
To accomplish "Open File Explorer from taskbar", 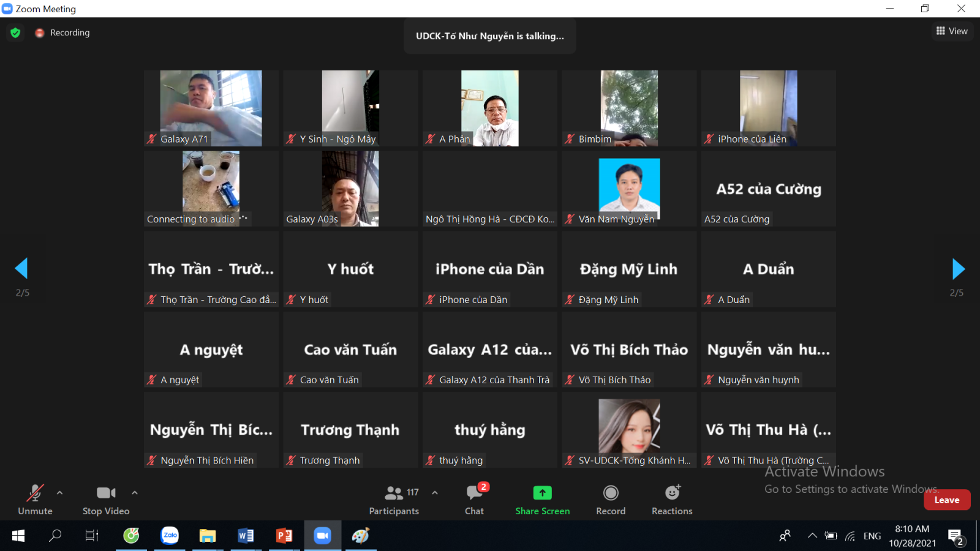I will [x=208, y=536].
